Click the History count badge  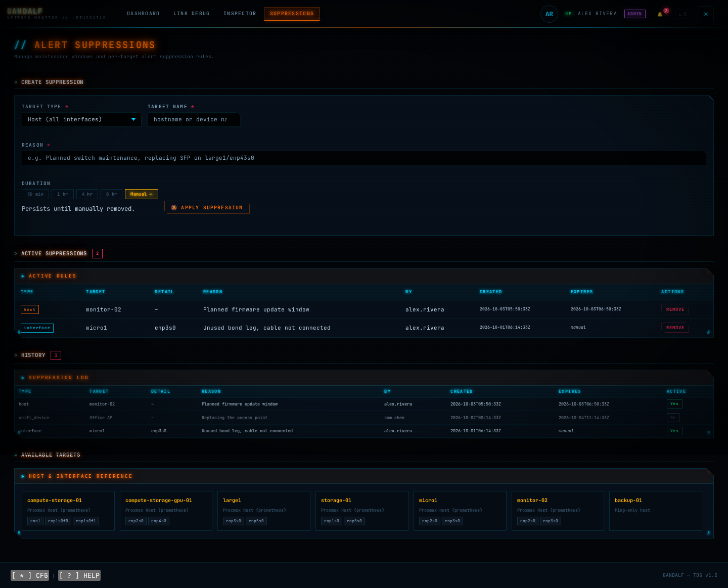[x=56, y=355]
